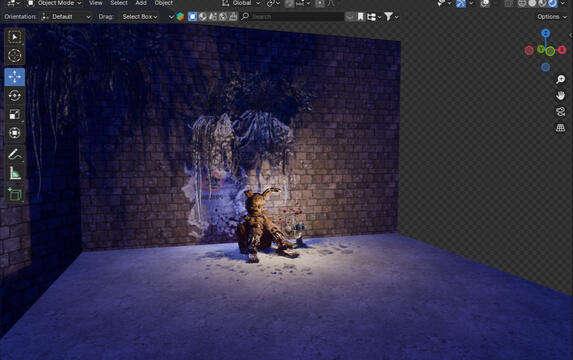
Task: Click the magnifier icon of the search field
Action: click(245, 16)
